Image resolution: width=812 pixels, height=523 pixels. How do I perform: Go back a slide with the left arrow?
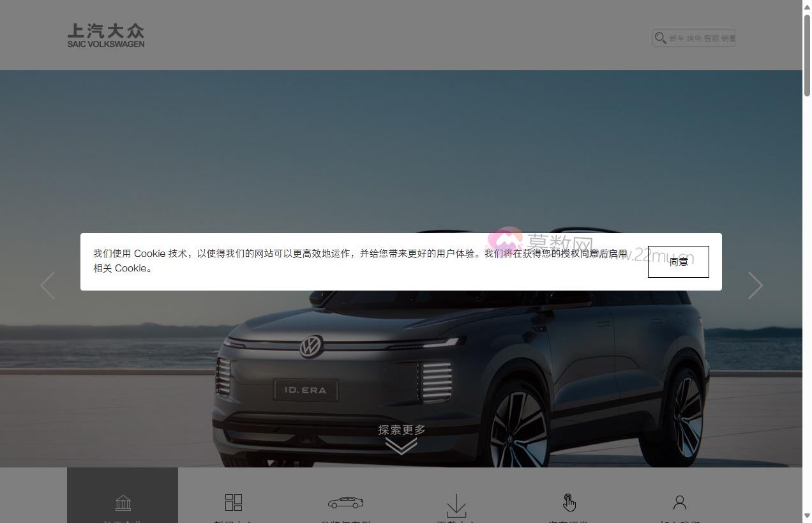tap(48, 285)
